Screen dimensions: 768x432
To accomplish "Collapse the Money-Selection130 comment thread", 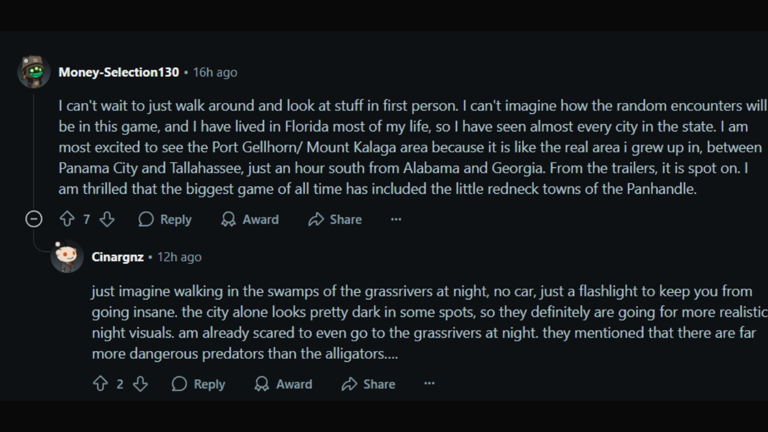I will [34, 219].
